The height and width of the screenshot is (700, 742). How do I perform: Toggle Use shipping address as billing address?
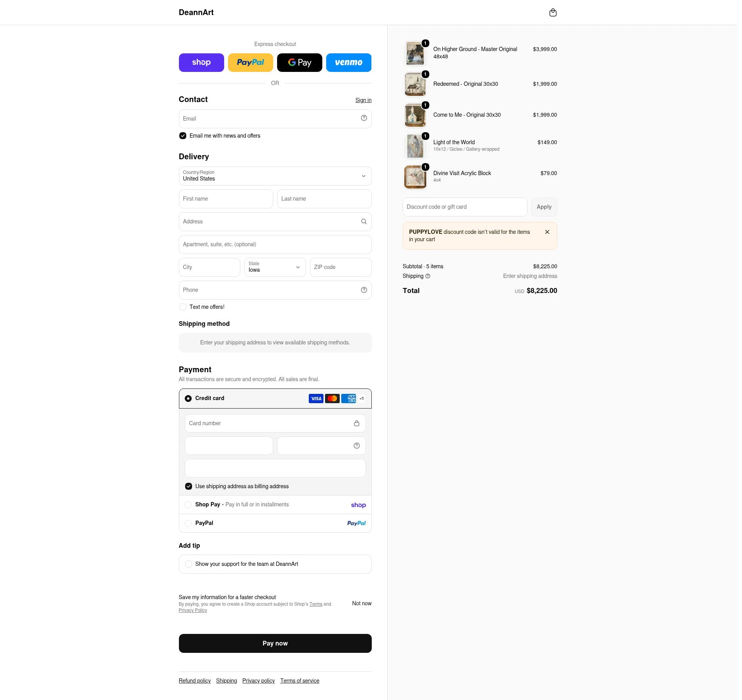click(189, 486)
